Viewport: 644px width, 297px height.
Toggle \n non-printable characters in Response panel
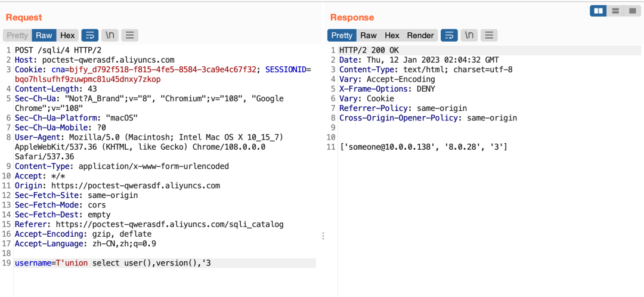469,35
